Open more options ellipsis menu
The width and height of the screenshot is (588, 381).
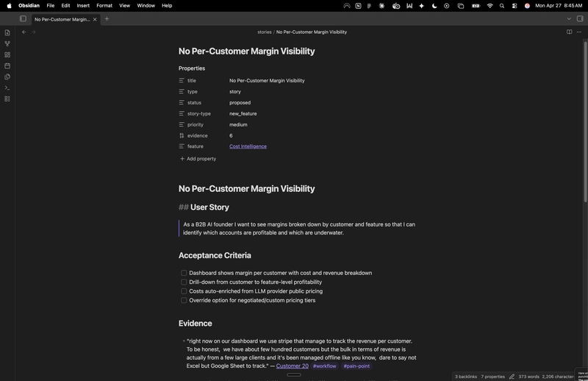[579, 32]
